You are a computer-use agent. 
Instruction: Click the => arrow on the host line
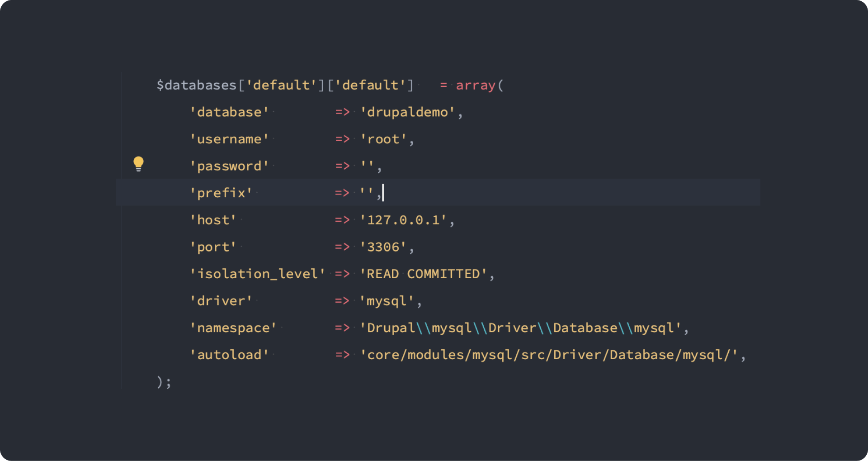point(342,220)
